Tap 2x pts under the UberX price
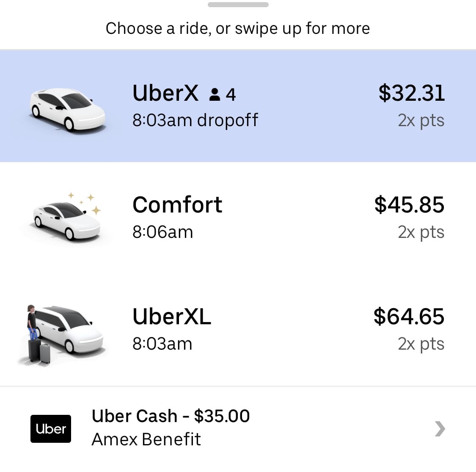 point(421,121)
